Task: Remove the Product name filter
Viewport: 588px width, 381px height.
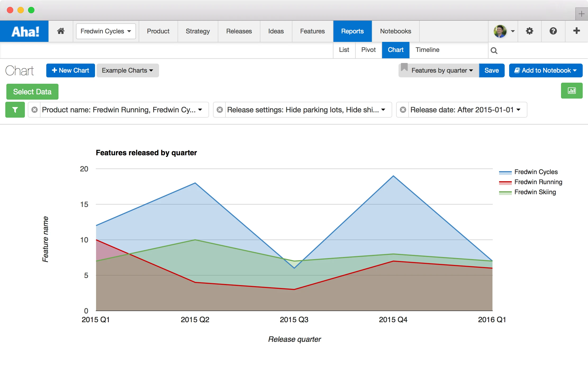Action: (x=34, y=110)
